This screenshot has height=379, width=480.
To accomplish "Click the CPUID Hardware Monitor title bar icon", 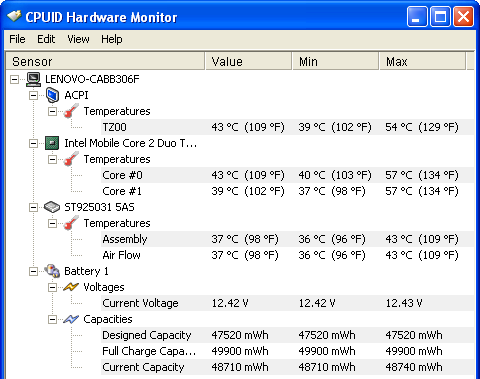I will [14, 16].
